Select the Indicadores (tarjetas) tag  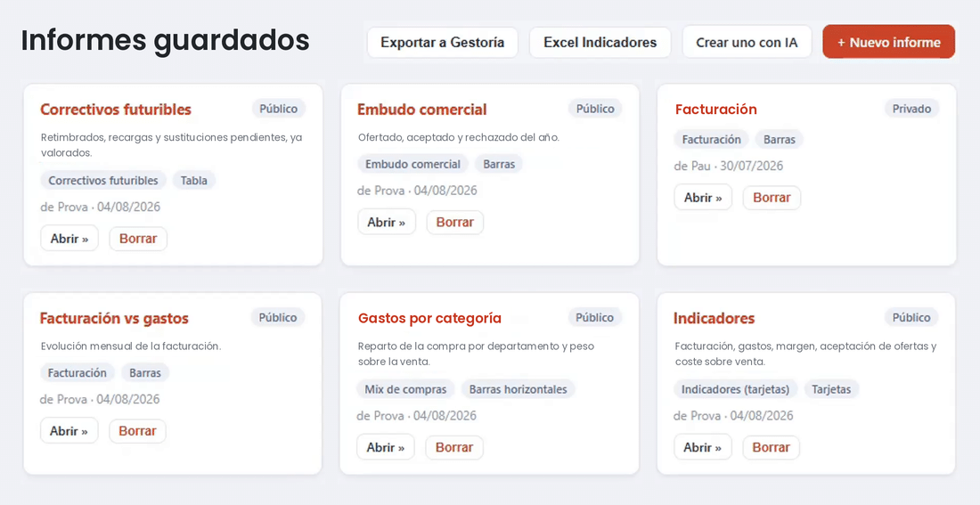[736, 389]
